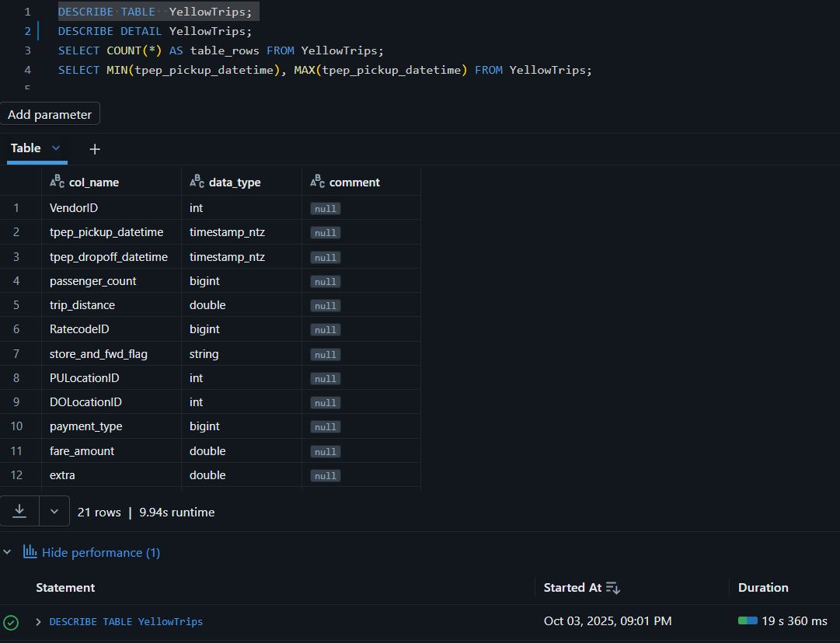Click row number 12 in results

(16, 475)
